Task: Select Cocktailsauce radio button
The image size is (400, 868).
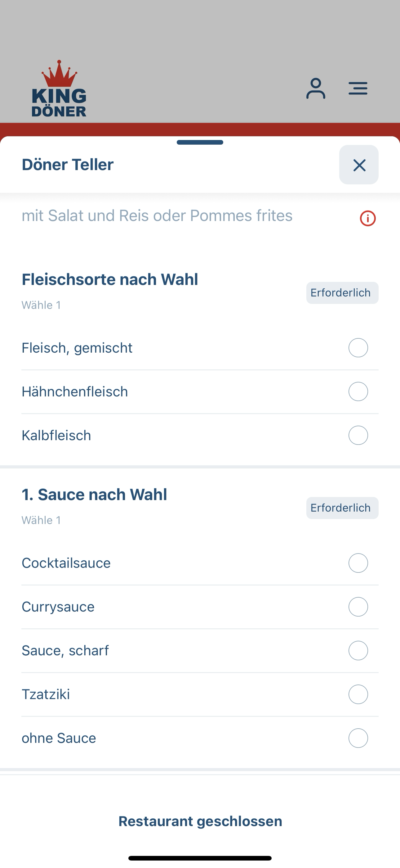Action: click(358, 563)
